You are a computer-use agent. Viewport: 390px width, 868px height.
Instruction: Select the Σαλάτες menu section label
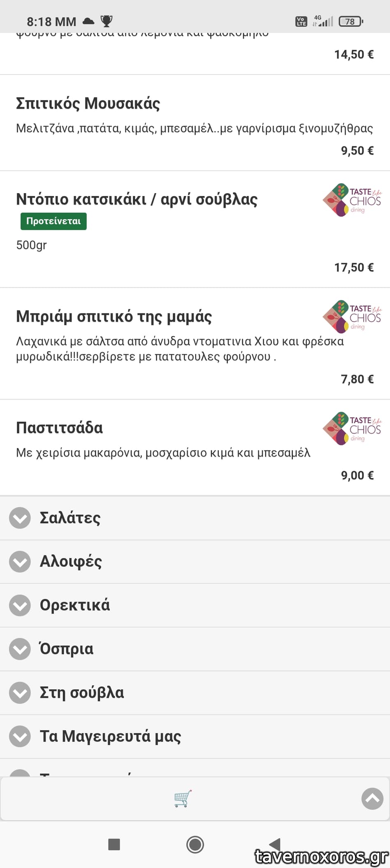70,518
